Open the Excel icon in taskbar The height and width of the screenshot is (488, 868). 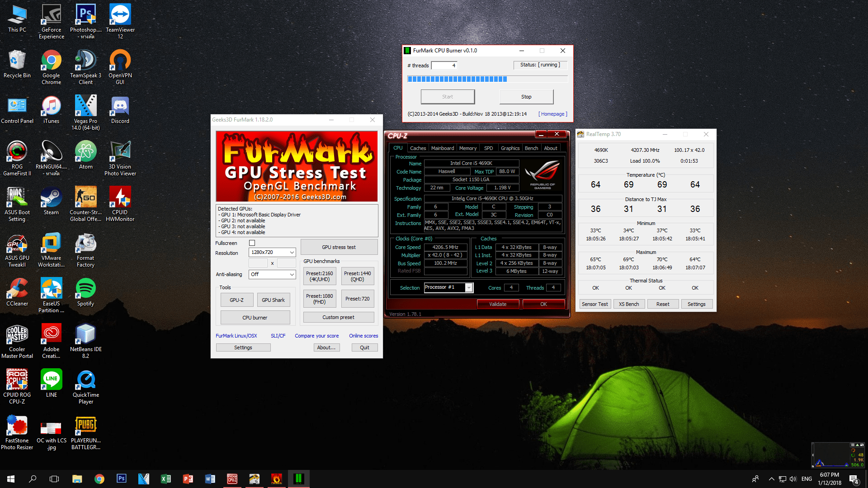click(166, 479)
